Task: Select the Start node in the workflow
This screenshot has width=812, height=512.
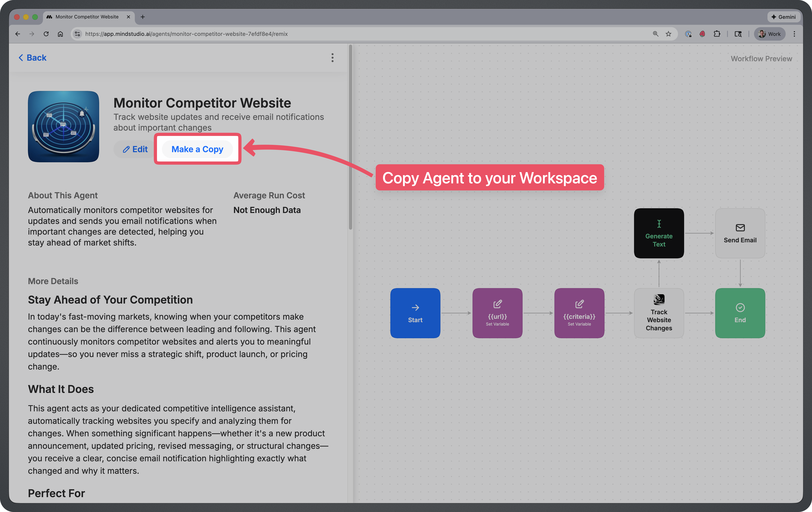Action: tap(415, 313)
